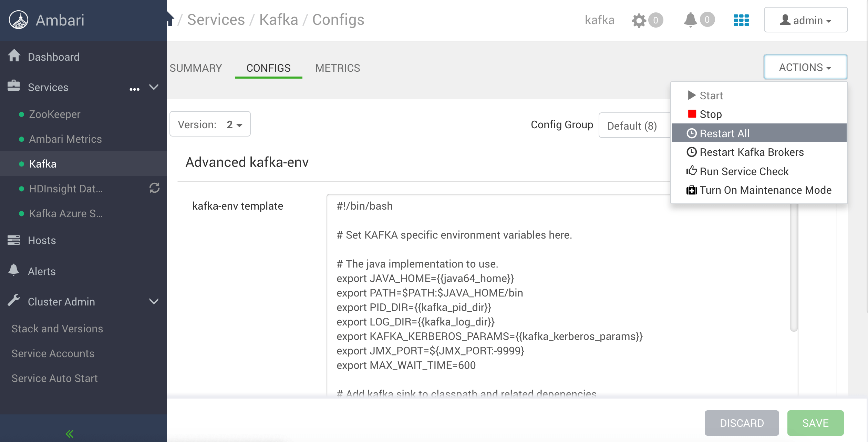Open the Services ellipsis options menu
This screenshot has height=442, width=868.
click(134, 89)
